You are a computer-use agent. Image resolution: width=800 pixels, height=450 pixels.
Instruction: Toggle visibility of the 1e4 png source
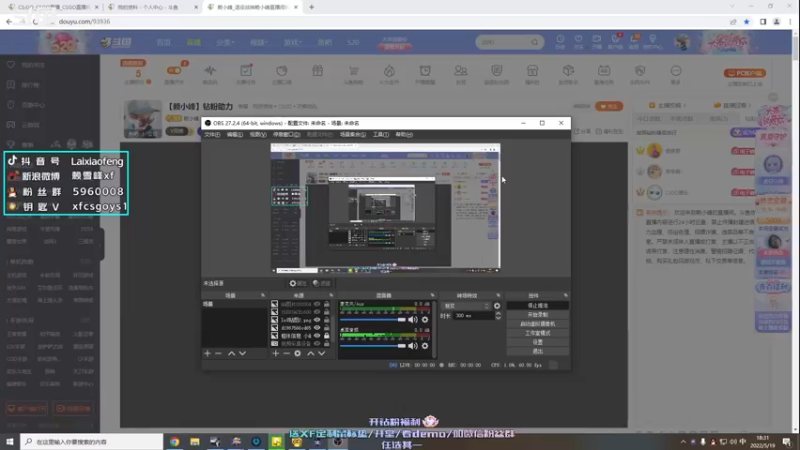coord(317,320)
